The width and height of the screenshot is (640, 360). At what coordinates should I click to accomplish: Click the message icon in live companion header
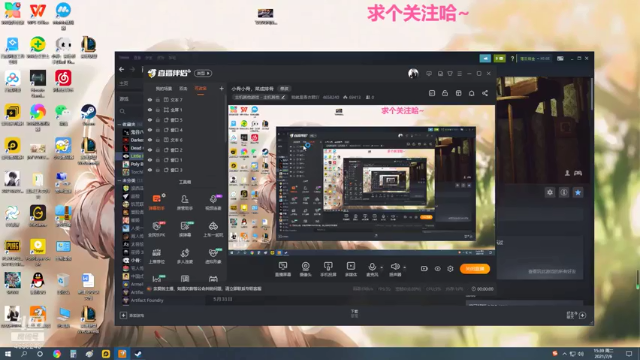(429, 73)
